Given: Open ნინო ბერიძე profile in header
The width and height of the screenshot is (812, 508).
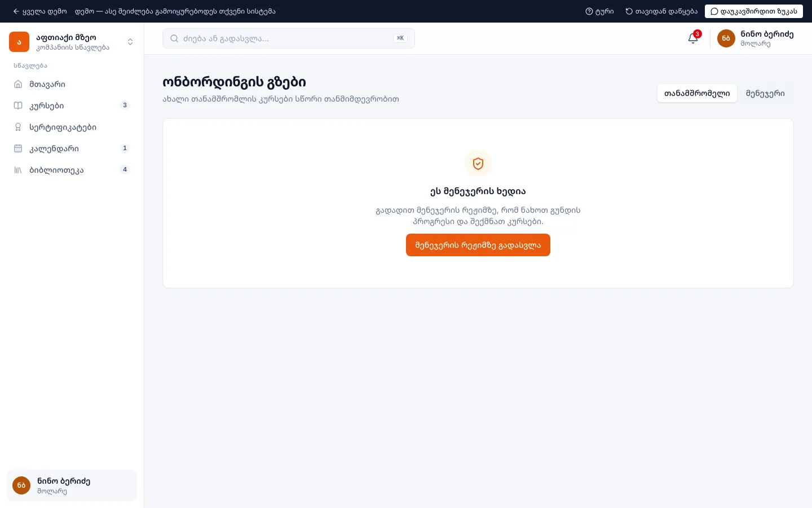Looking at the screenshot, I should tap(756, 38).
